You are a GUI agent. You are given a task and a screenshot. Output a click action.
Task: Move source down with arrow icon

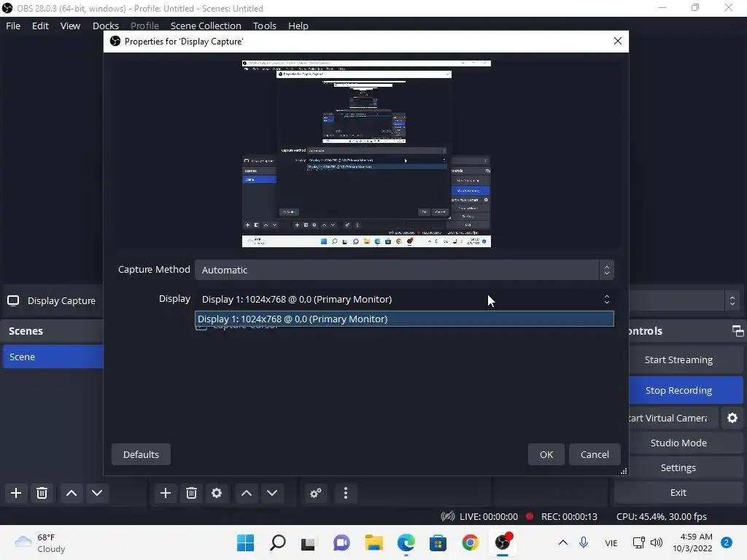pos(272,493)
